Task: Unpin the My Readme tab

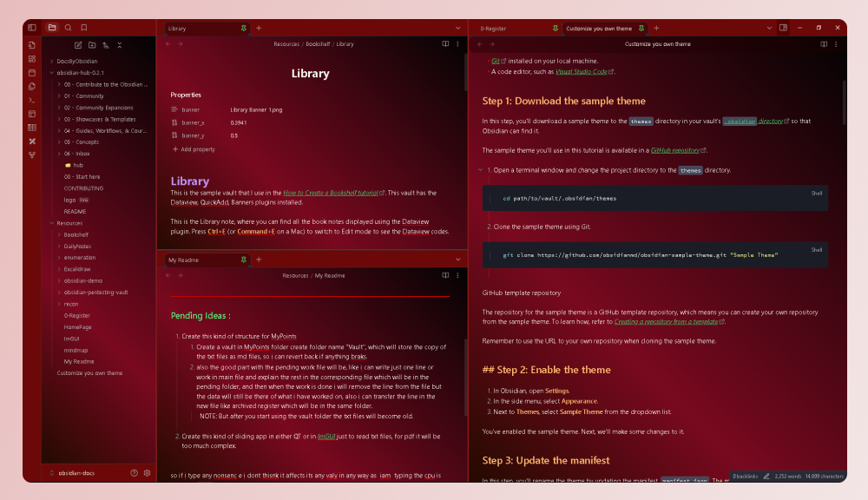Action: (x=244, y=260)
